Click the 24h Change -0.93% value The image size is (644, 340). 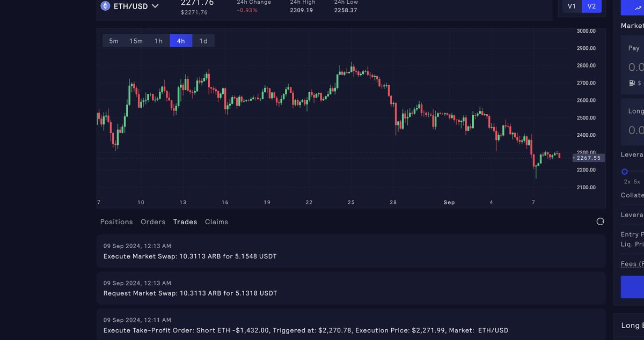pos(247,10)
